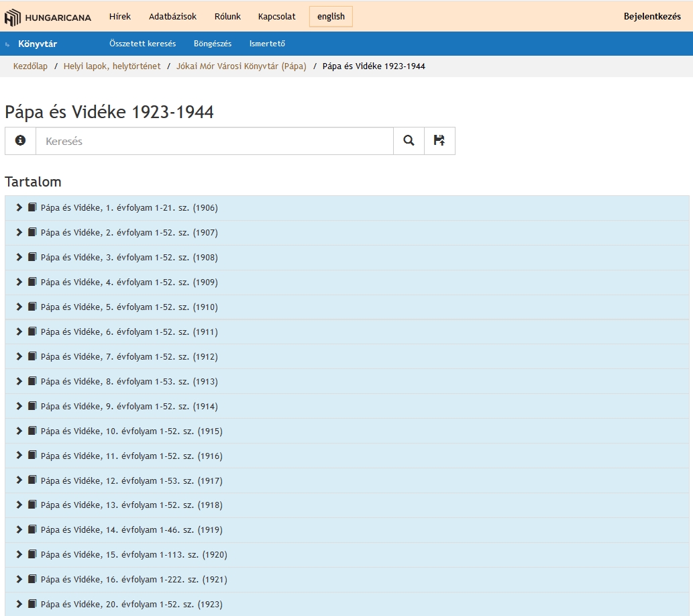Click book icon for 8. évfolyam (1913)

pyautogui.click(x=32, y=380)
